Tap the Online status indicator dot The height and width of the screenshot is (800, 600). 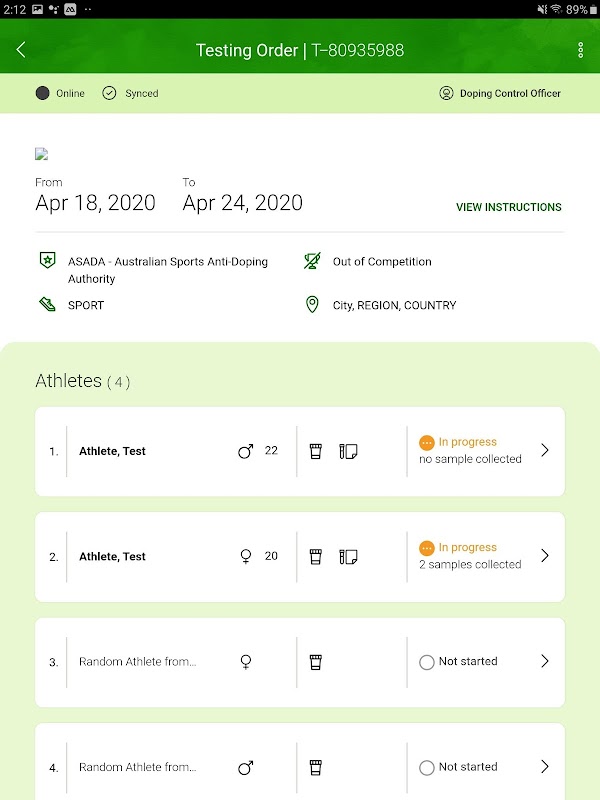42,93
